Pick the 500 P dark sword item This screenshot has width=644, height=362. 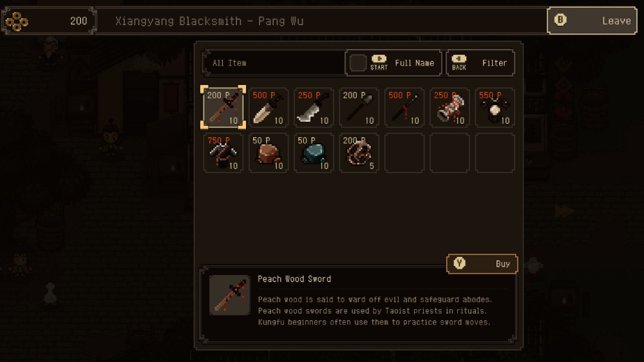coord(404,108)
